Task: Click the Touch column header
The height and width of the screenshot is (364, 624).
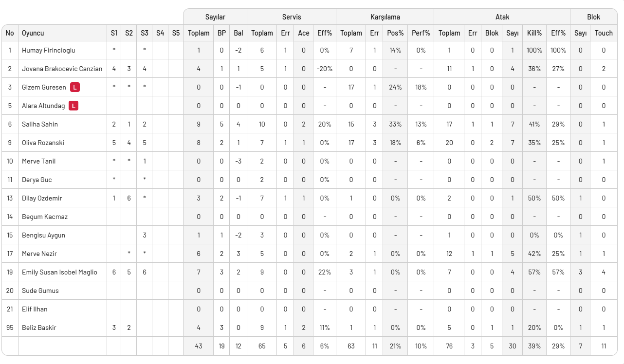Action: click(x=604, y=33)
